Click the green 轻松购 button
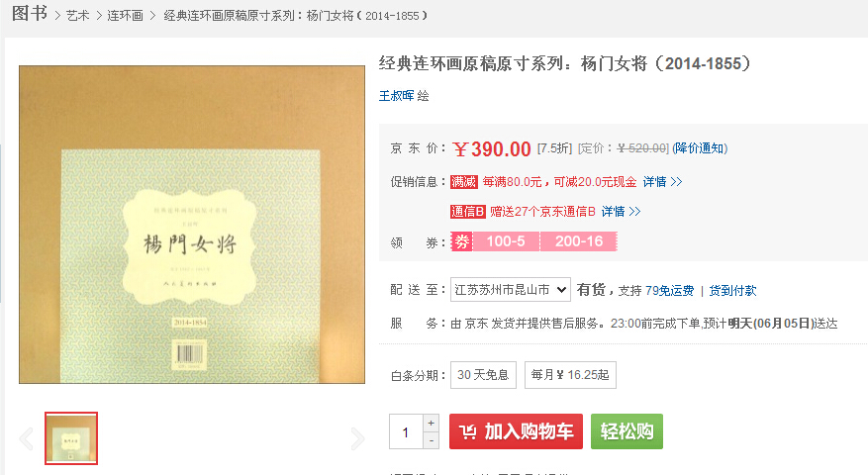This screenshot has width=868, height=475. (627, 431)
